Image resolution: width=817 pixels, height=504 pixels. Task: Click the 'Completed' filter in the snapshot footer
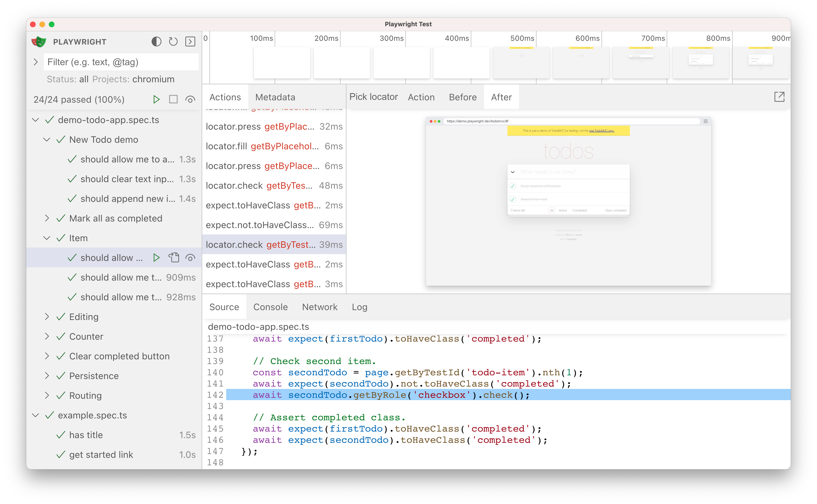[580, 210]
